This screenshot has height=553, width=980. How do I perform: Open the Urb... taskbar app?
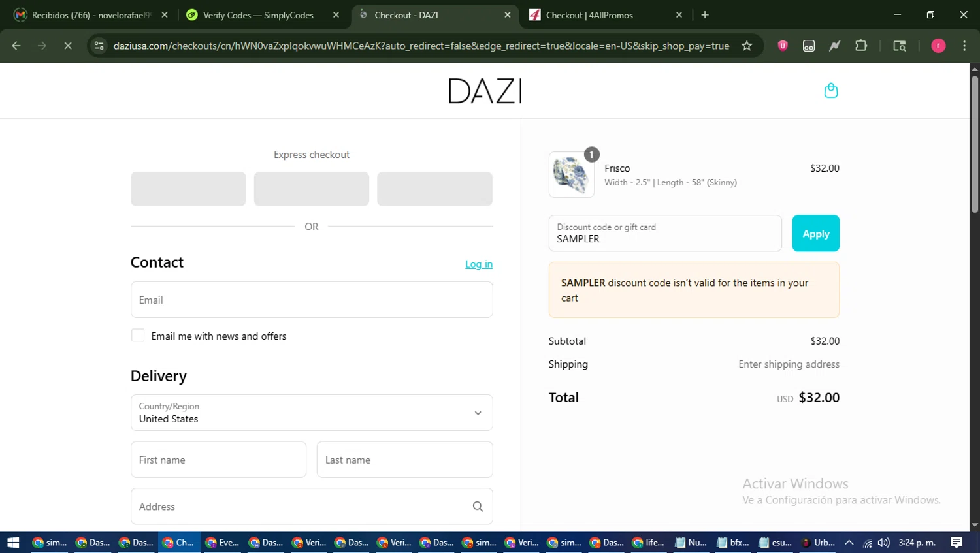pyautogui.click(x=818, y=543)
